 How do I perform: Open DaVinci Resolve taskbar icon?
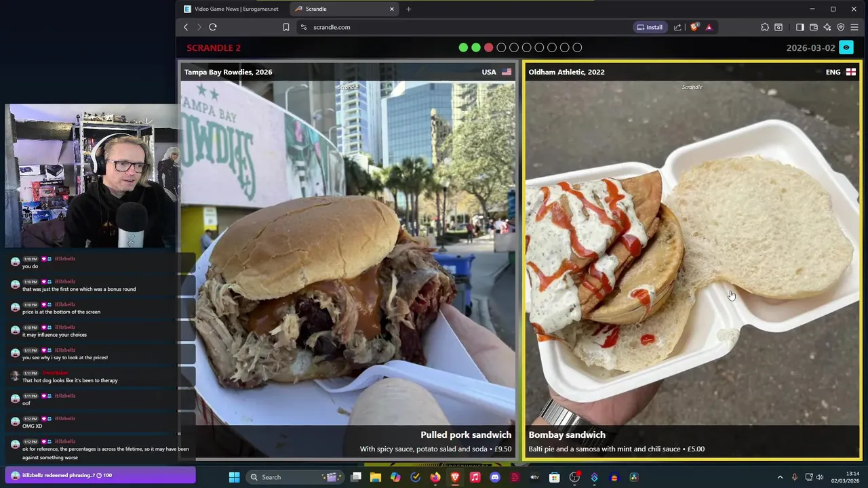click(x=634, y=477)
